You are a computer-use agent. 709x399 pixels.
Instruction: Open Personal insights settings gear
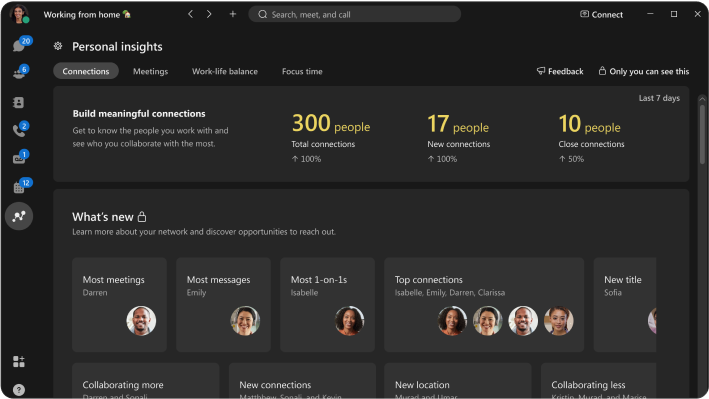58,46
